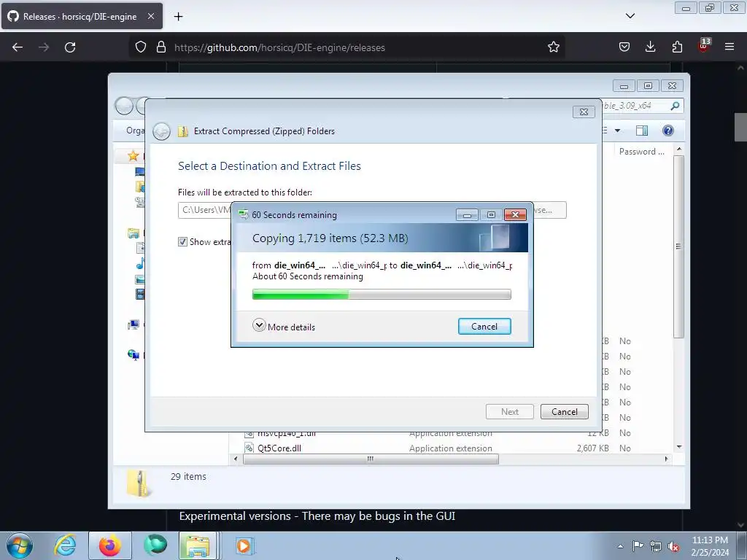Show hidden tray icons arrow

pyautogui.click(x=620, y=546)
